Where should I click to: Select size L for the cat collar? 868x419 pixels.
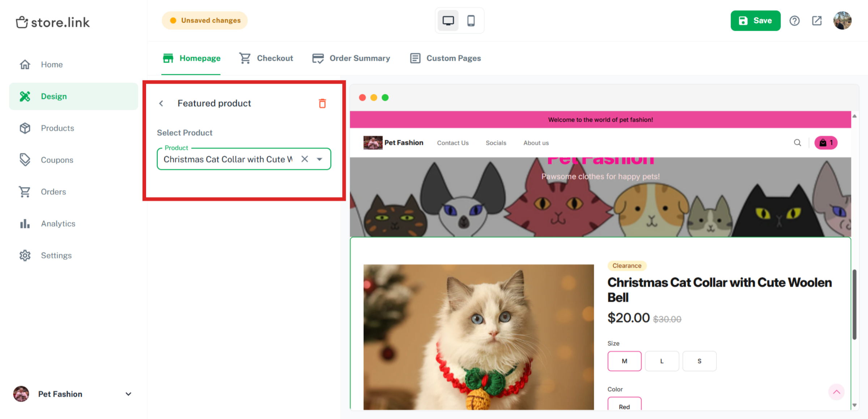(x=662, y=361)
